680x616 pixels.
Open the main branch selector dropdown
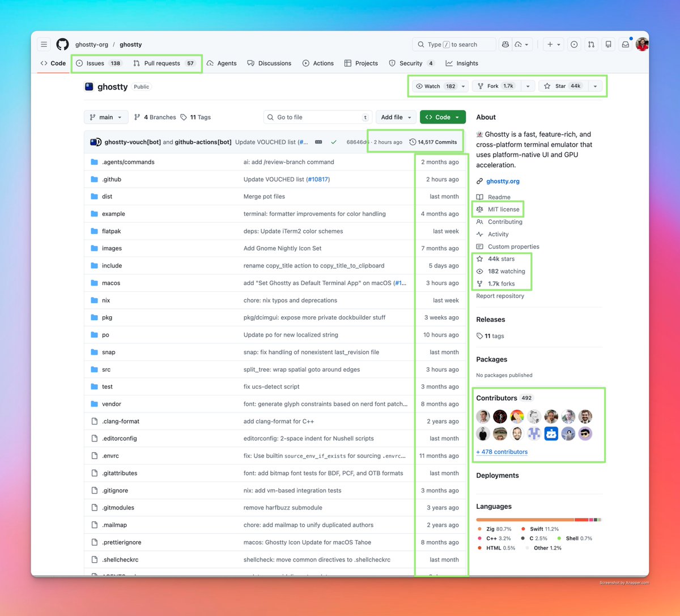point(106,117)
